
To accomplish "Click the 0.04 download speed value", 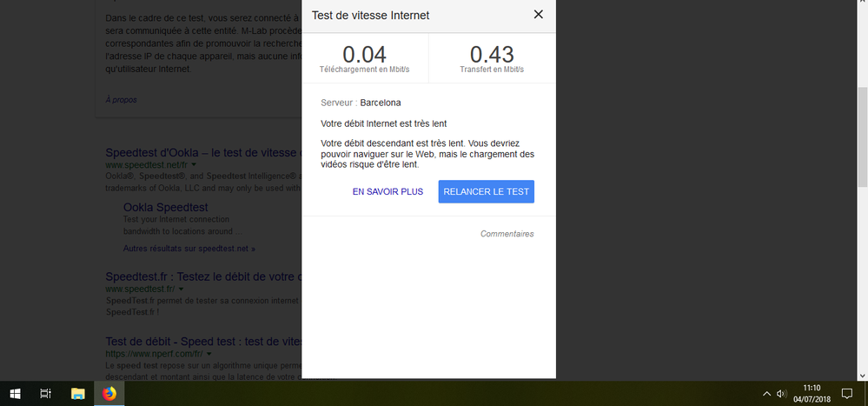I will (x=364, y=54).
